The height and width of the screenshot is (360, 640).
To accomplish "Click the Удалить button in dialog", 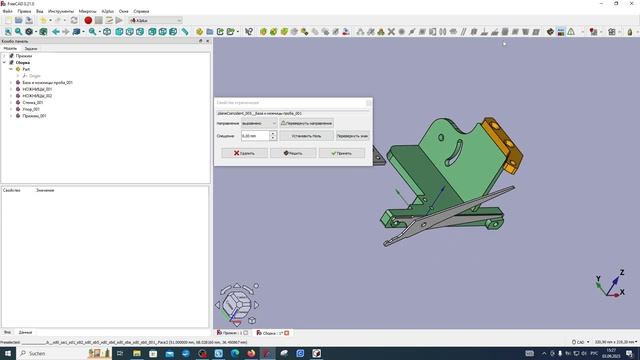I will (x=244, y=153).
